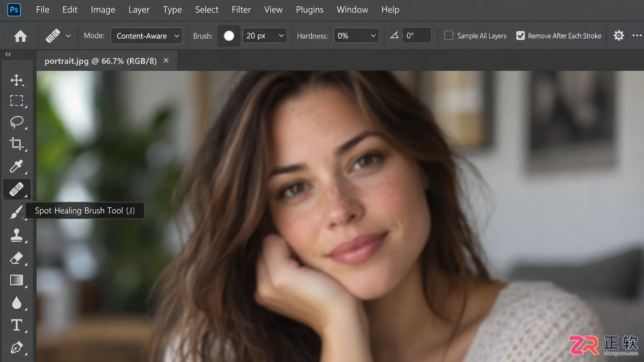Select the Rectangular Marquee tool
Viewport: 644px width, 362px height.
17,101
